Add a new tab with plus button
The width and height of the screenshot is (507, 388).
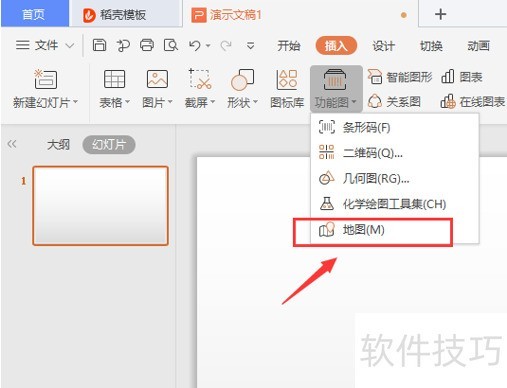click(440, 14)
